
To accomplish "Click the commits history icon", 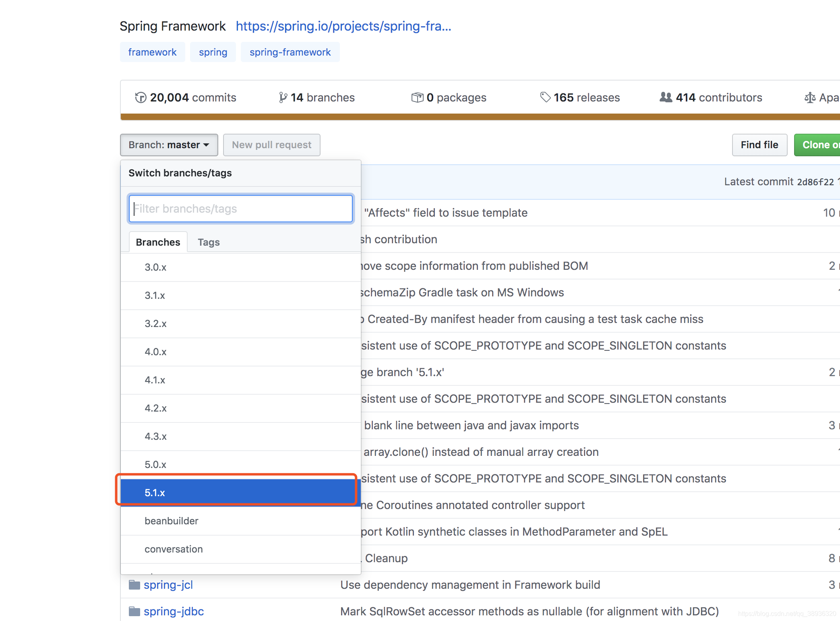I will (x=141, y=97).
